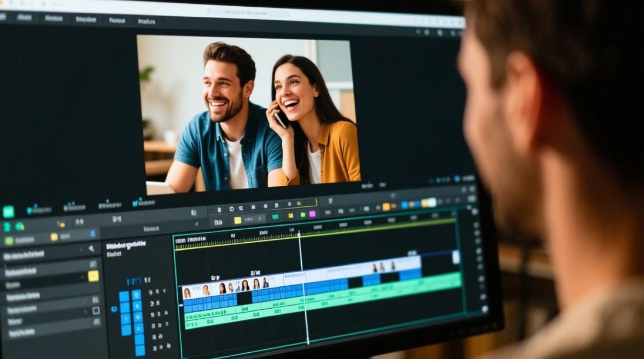
Task: Click the top icon in the timeline's right-edge column
Action: (474, 211)
